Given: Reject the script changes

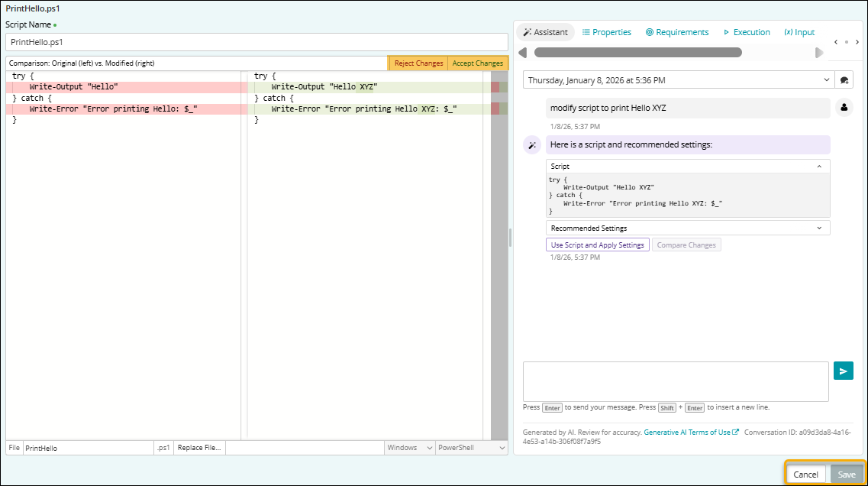Looking at the screenshot, I should (418, 63).
